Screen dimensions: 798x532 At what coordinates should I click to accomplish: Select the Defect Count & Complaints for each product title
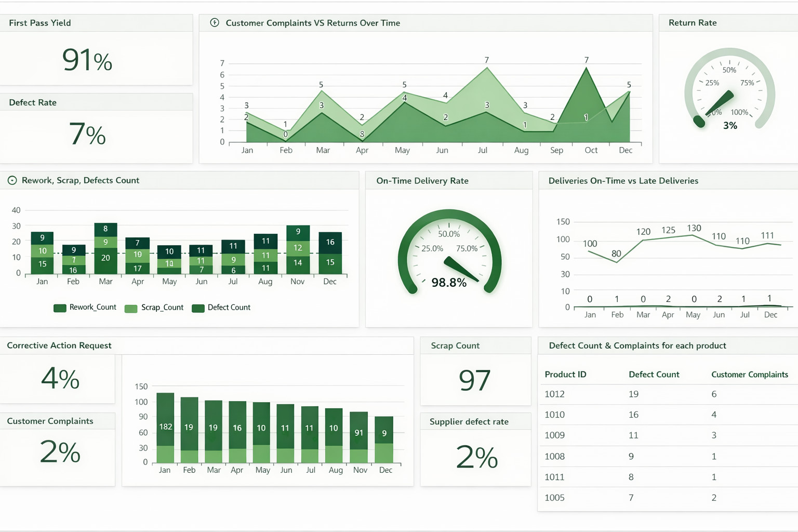tap(637, 345)
